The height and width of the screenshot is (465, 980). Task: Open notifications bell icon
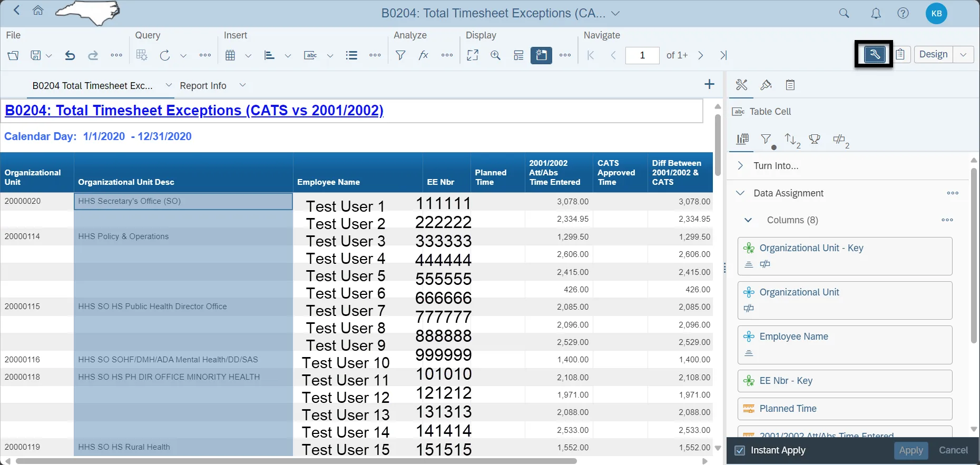(x=876, y=14)
